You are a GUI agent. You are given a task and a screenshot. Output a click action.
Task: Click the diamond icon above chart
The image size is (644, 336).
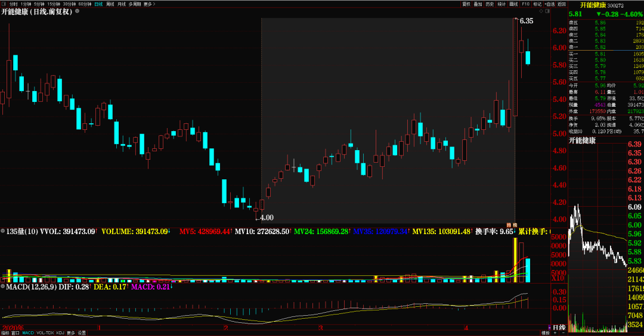coord(541,11)
